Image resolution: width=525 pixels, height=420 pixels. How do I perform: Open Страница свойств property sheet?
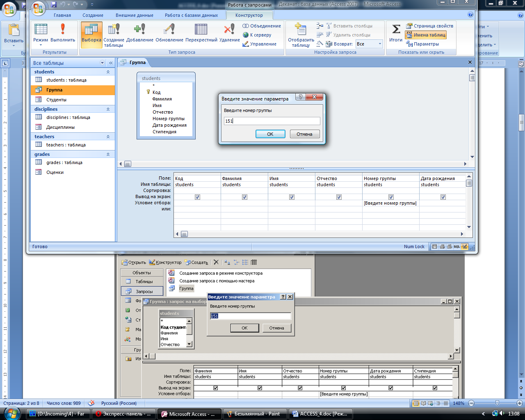pyautogui.click(x=429, y=26)
